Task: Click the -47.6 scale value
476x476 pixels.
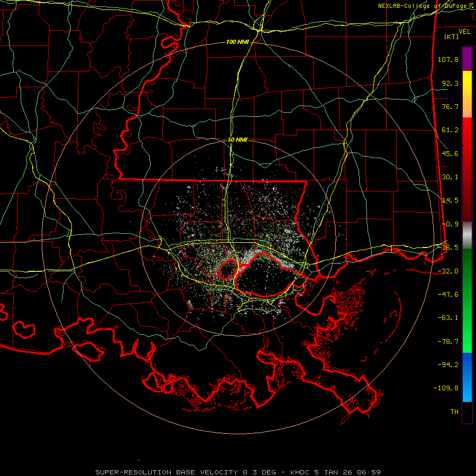Action: 448,295
